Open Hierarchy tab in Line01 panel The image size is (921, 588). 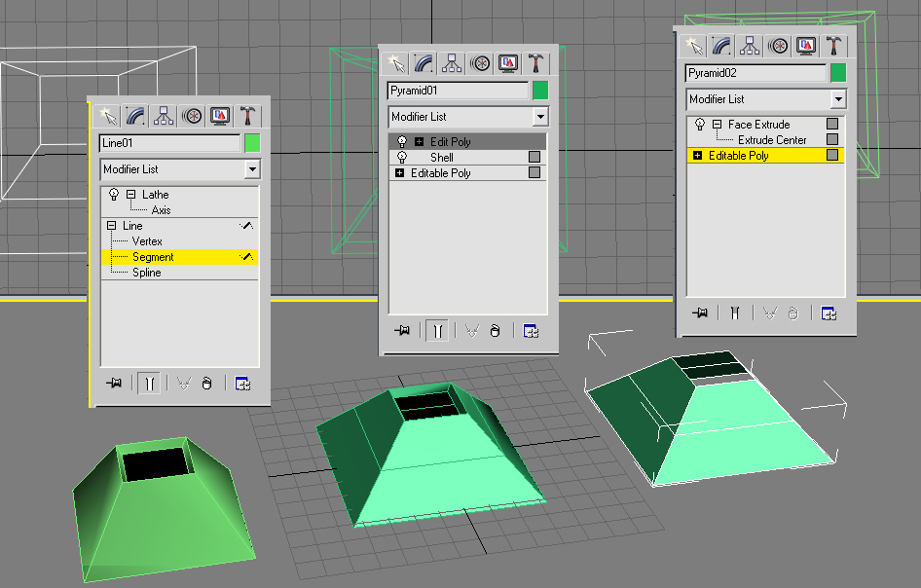point(164,116)
